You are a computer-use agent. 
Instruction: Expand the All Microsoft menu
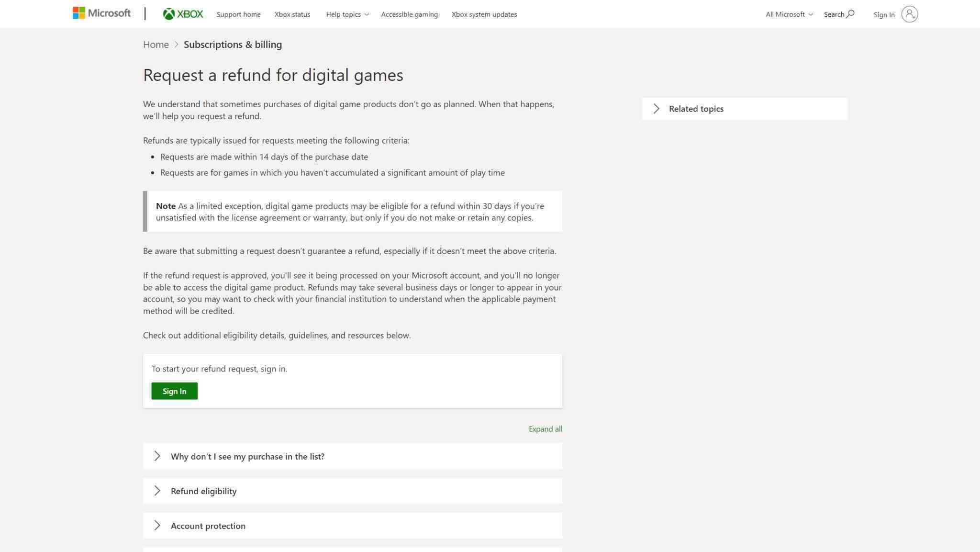789,14
